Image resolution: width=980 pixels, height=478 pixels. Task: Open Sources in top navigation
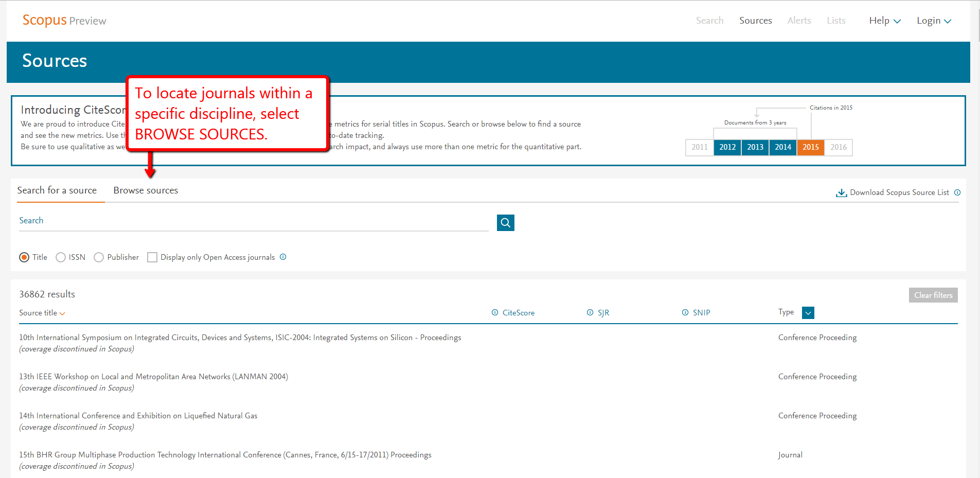coord(755,21)
